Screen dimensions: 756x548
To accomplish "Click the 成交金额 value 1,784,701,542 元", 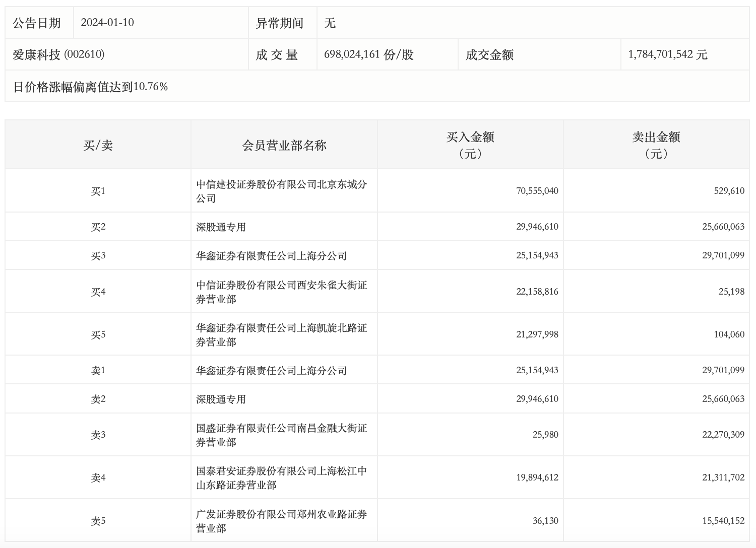I will pos(668,54).
